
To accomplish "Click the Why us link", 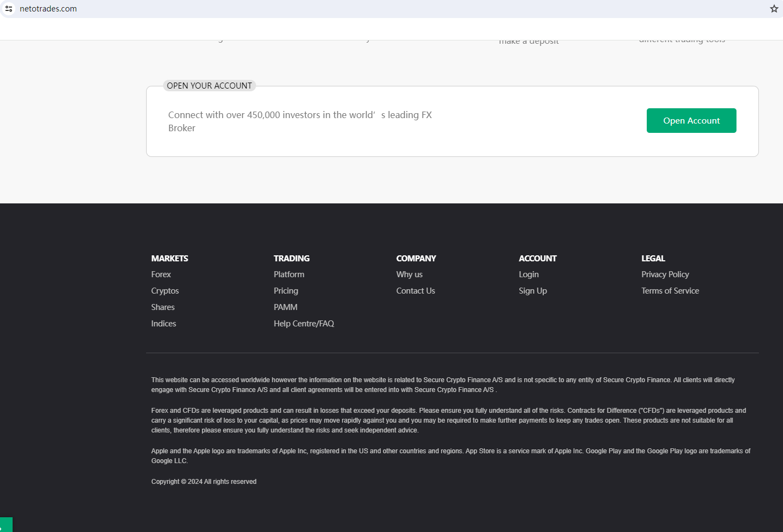I will click(x=409, y=274).
